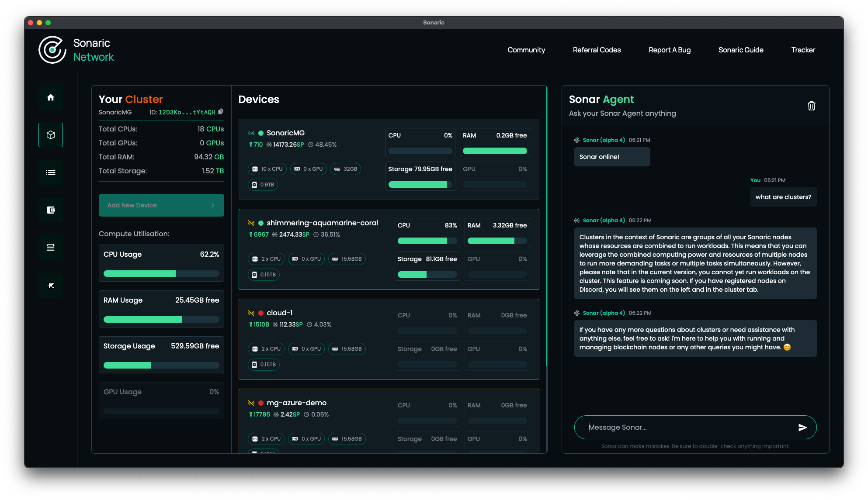Open the Tracker menu item
Image resolution: width=868 pixels, height=500 pixels.
point(803,50)
